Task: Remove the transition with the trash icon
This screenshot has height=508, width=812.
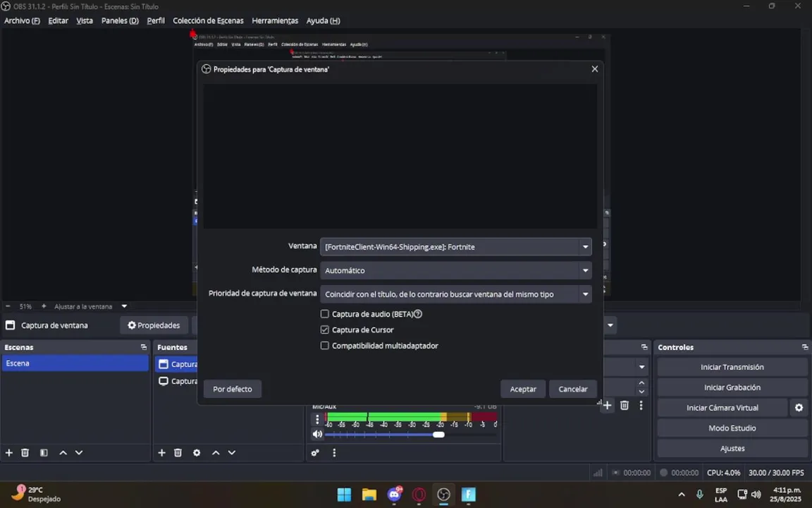Action: (625, 406)
